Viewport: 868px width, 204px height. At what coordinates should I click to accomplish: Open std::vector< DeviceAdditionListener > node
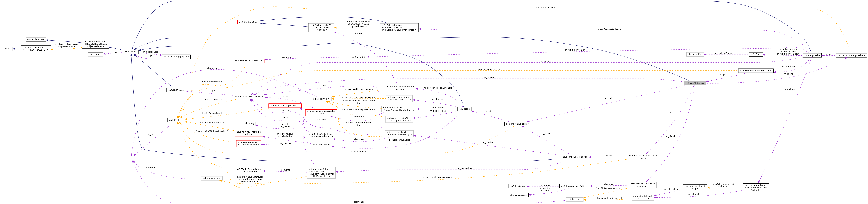click(x=399, y=88)
